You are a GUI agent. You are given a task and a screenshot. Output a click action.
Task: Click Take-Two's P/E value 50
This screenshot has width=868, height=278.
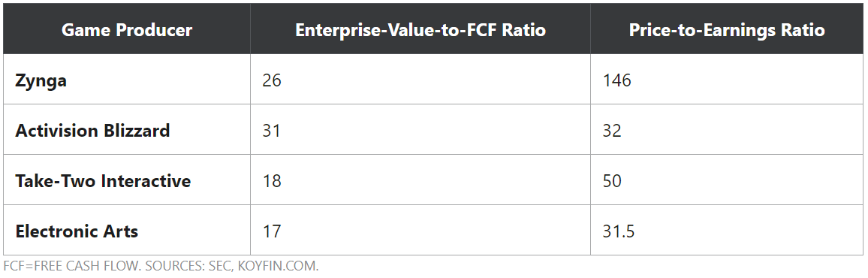point(612,181)
